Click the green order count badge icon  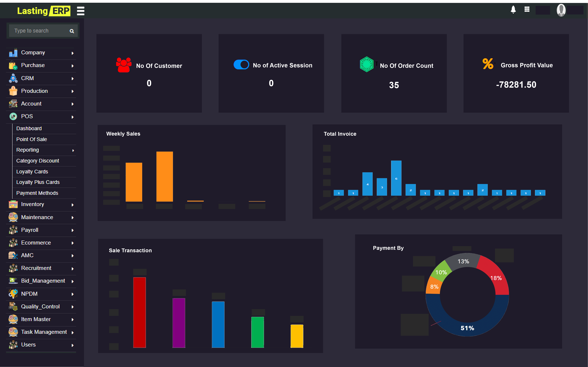coord(366,64)
